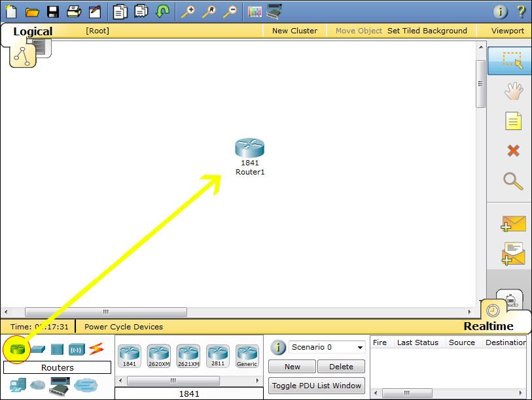Switch to the Logical workspace tab
The height and width of the screenshot is (400, 532).
pos(33,31)
